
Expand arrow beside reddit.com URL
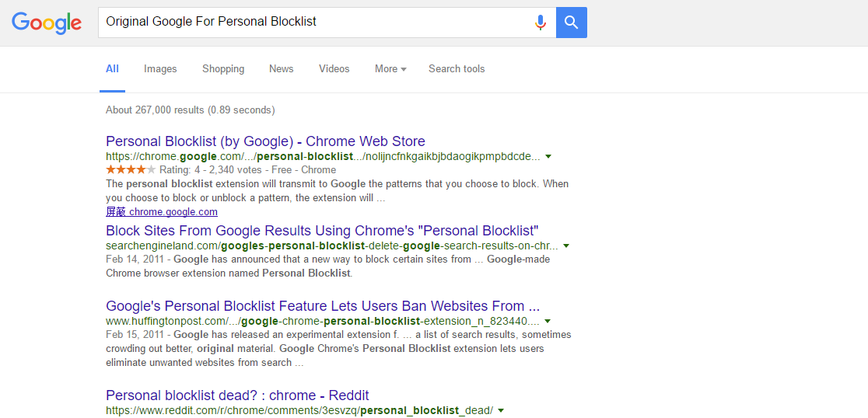point(501,410)
